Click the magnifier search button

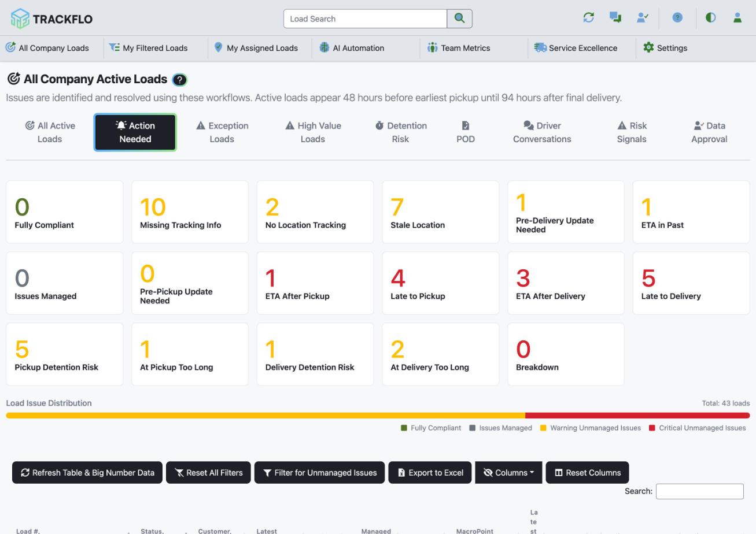[x=459, y=18]
